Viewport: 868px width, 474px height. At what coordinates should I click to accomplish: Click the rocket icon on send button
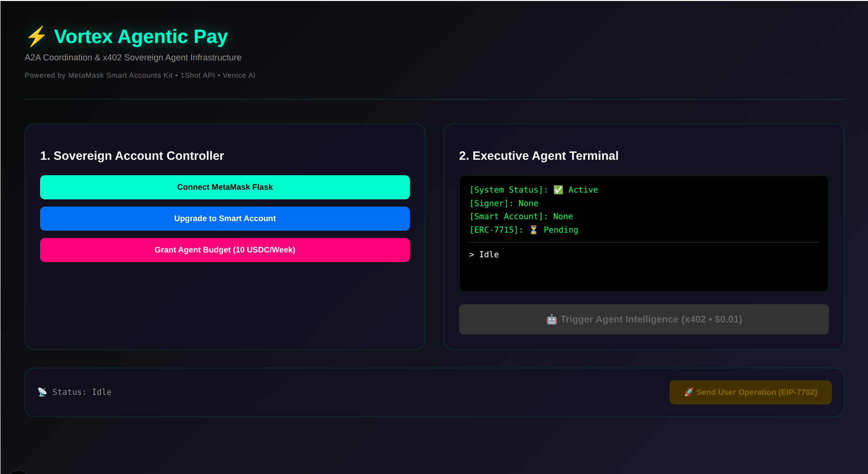pyautogui.click(x=689, y=392)
